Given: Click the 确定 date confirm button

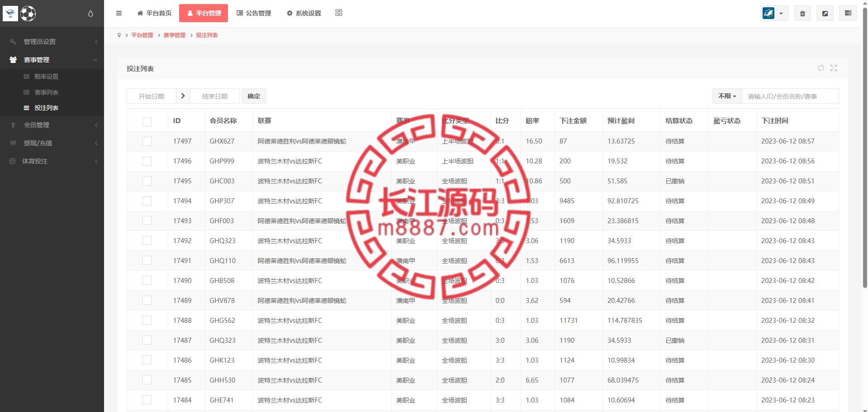Looking at the screenshot, I should [254, 96].
